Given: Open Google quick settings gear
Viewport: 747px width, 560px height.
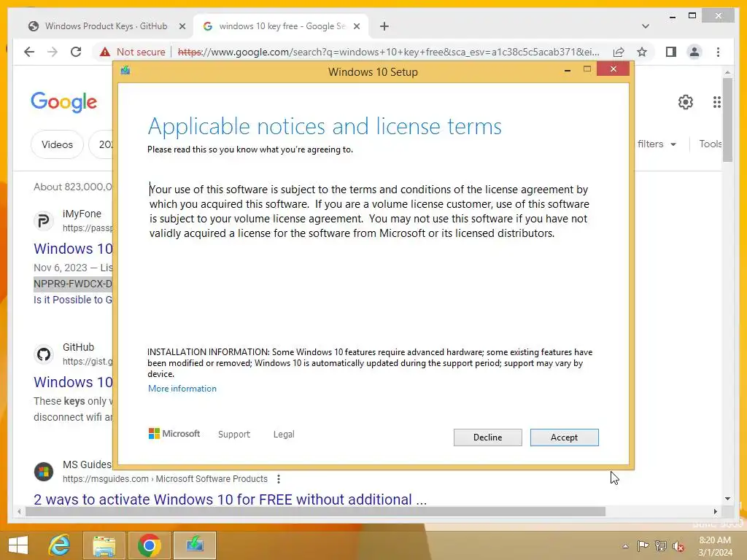Looking at the screenshot, I should 685,102.
